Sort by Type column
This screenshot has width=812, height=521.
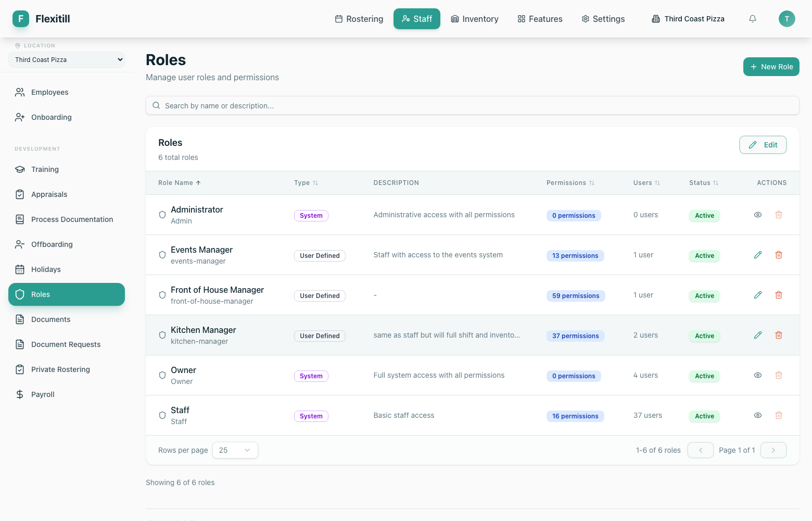pyautogui.click(x=306, y=183)
